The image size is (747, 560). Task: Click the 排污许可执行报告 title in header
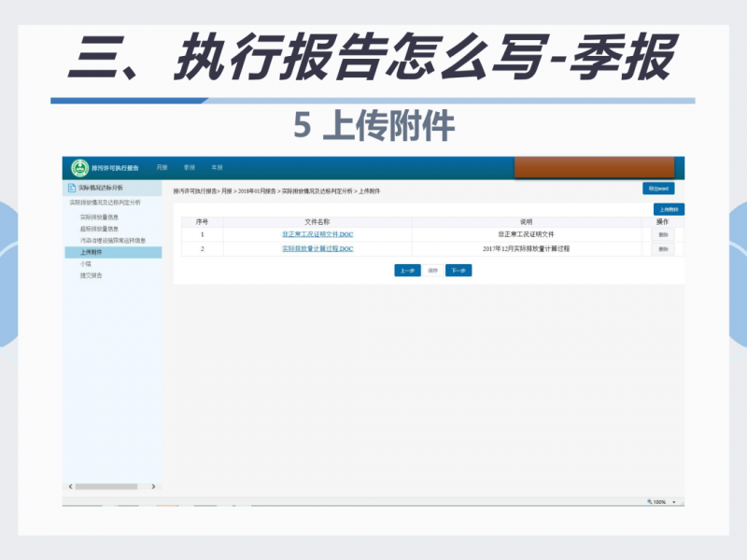pos(115,168)
